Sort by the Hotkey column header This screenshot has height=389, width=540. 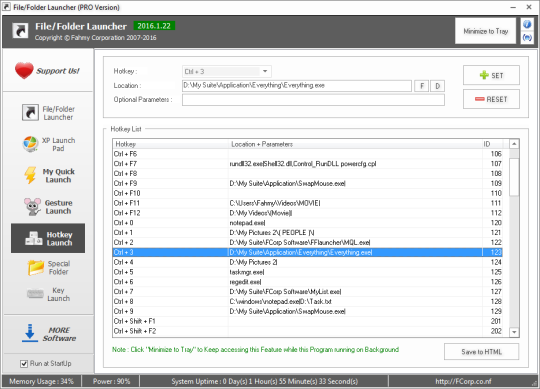coord(170,144)
